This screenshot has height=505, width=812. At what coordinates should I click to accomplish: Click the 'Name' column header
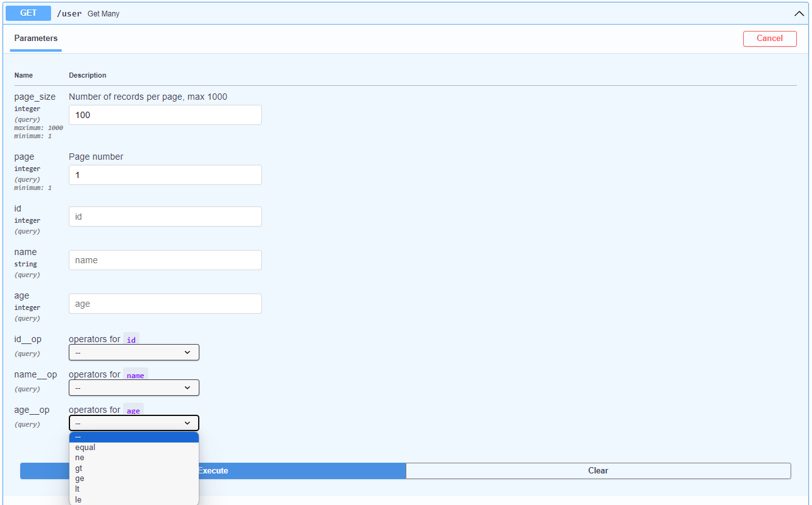pos(23,75)
